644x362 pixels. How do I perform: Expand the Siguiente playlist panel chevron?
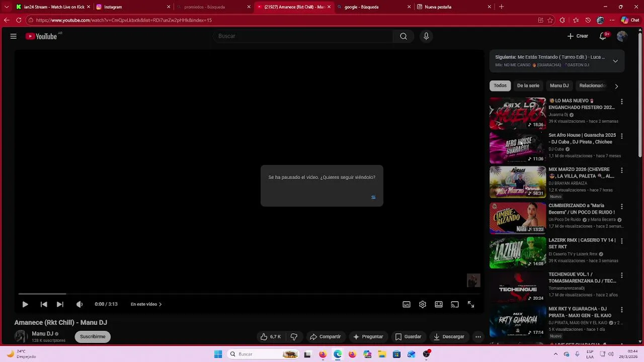615,61
